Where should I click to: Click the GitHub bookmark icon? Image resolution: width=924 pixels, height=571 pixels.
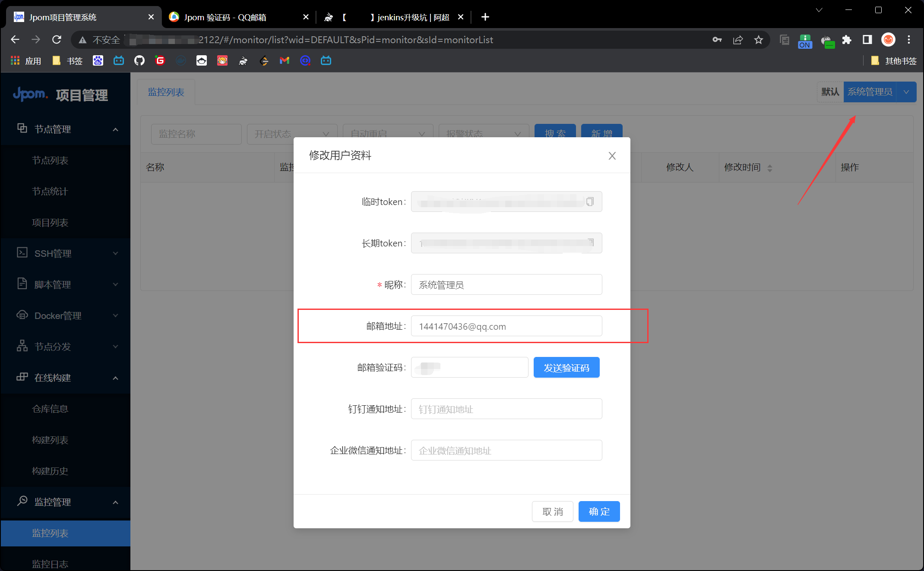coord(139,61)
